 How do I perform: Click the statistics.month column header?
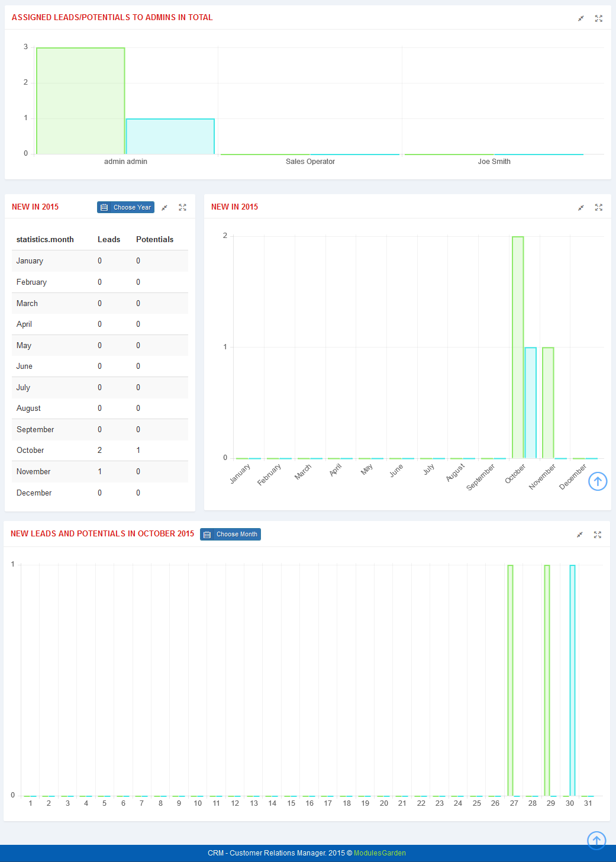[x=45, y=240]
